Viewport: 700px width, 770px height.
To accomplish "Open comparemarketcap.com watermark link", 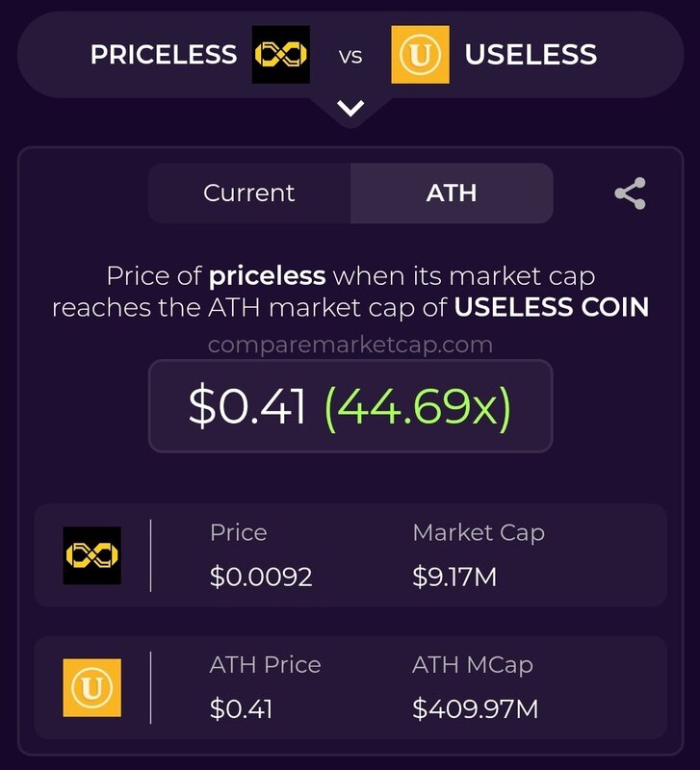I will pos(350,345).
